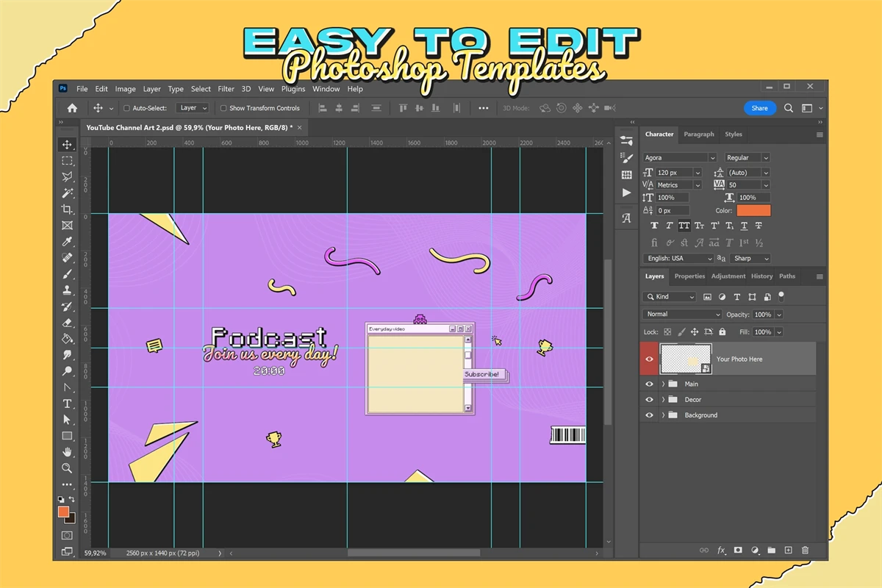Choose the Hand tool
This screenshot has width=882, height=588.
click(x=67, y=452)
